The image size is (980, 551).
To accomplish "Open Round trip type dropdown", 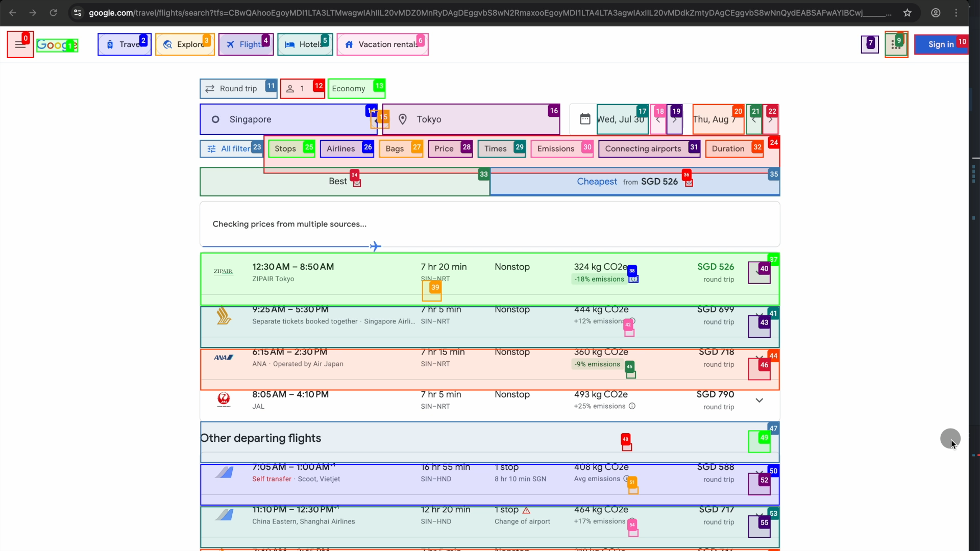I will click(x=238, y=89).
